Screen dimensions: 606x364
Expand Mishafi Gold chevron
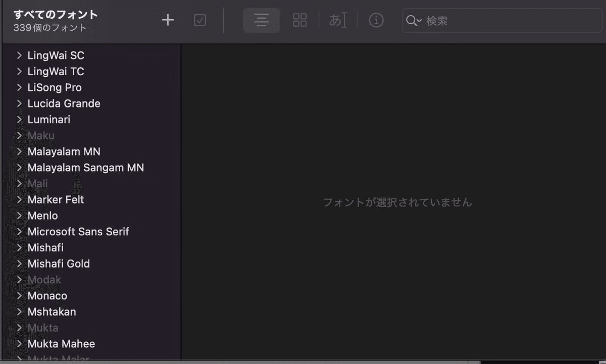(19, 264)
